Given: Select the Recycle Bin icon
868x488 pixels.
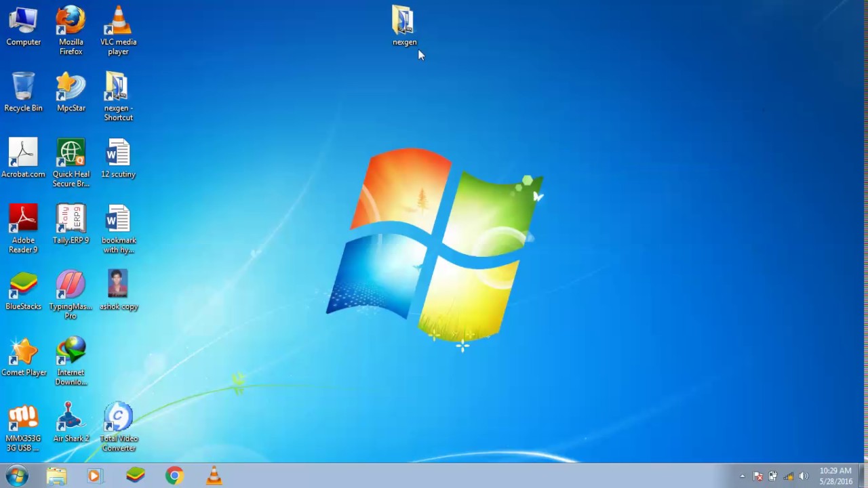Looking at the screenshot, I should tap(23, 92).
